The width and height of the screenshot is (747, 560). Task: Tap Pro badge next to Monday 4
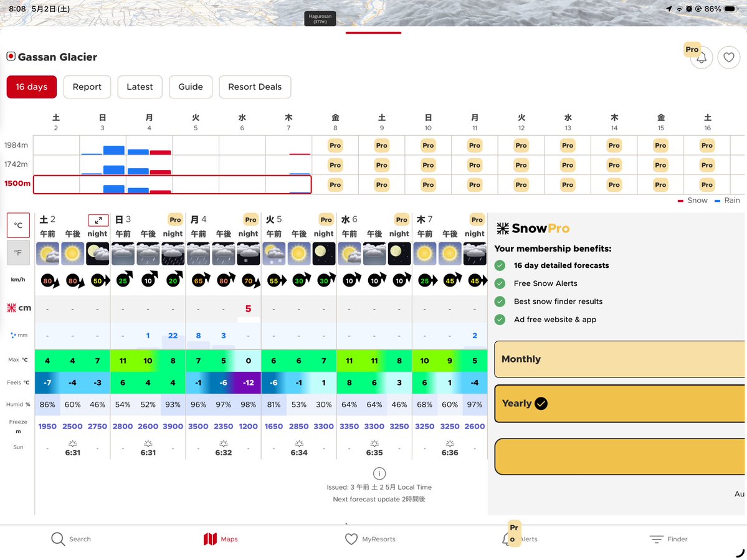pyautogui.click(x=250, y=219)
